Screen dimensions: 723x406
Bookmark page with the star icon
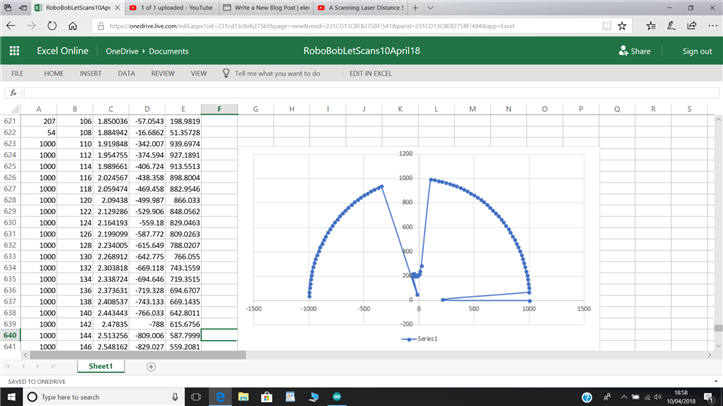coord(622,26)
